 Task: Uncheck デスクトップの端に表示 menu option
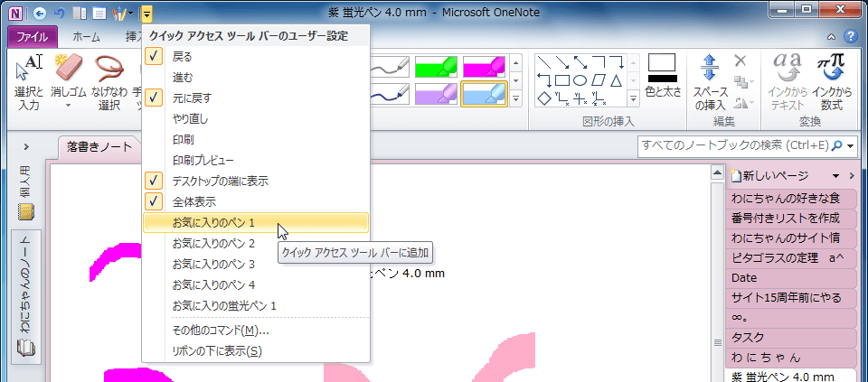(255, 181)
